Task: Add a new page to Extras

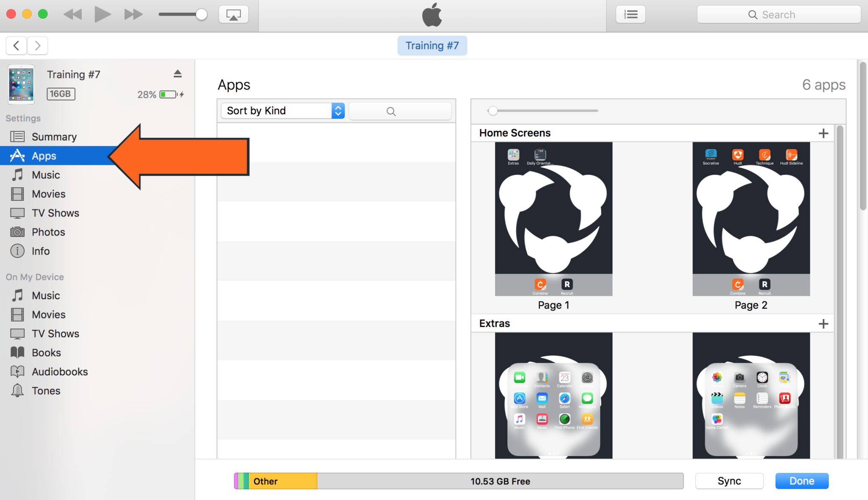Action: click(x=823, y=324)
